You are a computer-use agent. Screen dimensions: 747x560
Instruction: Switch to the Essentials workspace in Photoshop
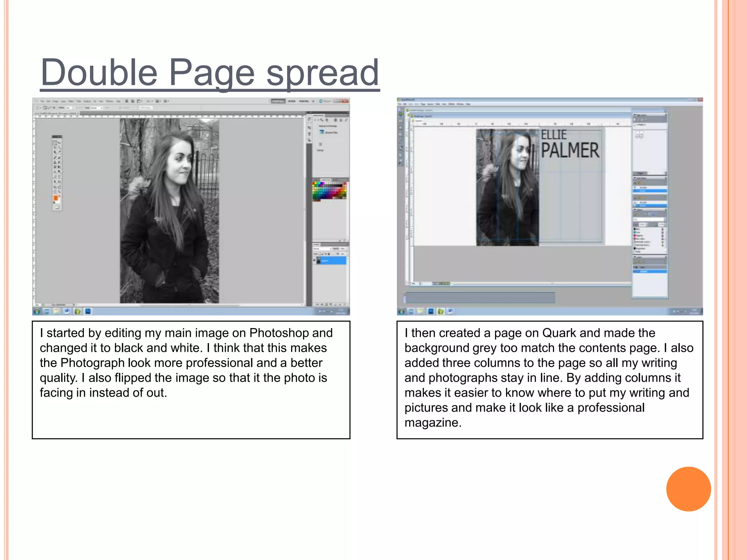click(278, 101)
